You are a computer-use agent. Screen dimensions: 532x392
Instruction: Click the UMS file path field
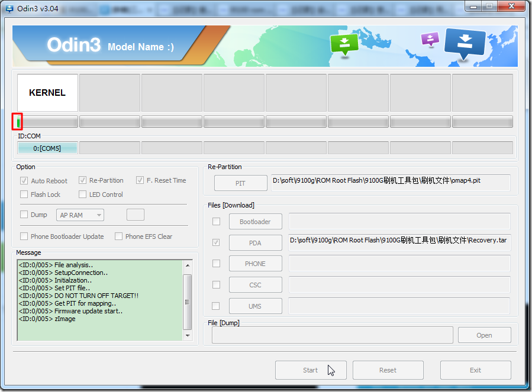tap(399, 306)
